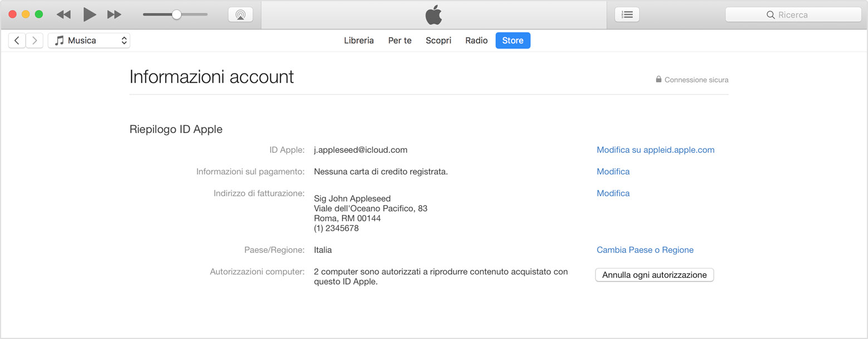Go back with the left chevron

point(17,41)
